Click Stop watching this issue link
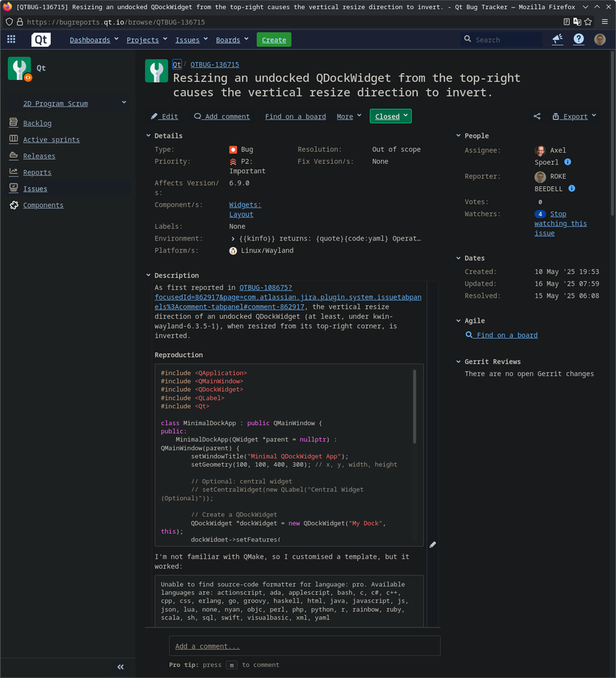Screen dimensions: 616x678 point(561,223)
